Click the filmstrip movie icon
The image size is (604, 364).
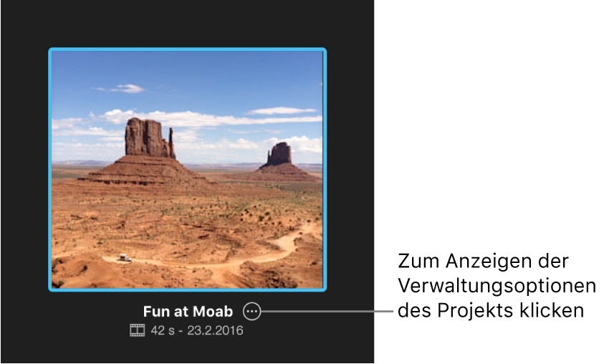point(137,330)
